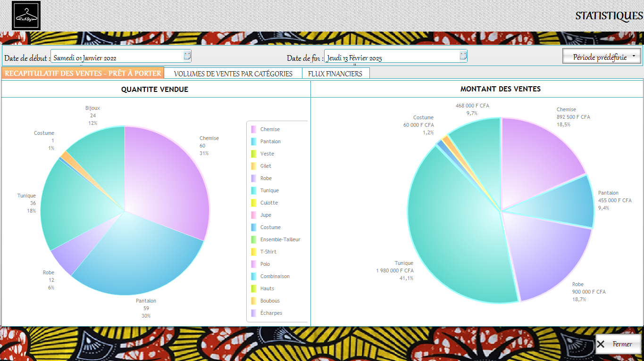Select the Veste legend swatch
The width and height of the screenshot is (644, 361).
[253, 154]
